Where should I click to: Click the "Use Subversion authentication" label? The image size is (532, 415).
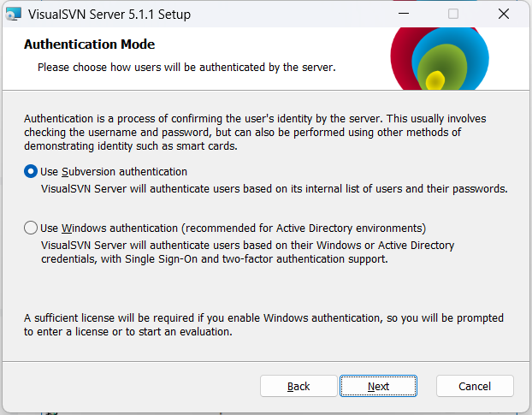pos(114,171)
